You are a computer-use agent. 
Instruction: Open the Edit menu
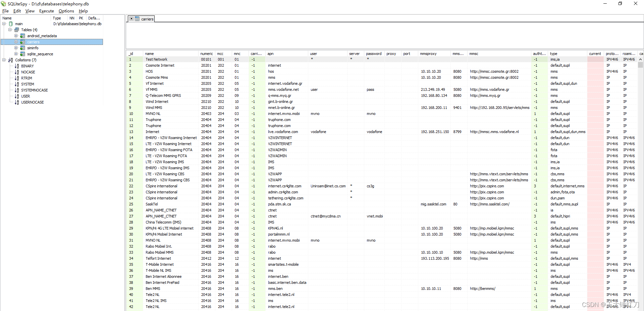[x=17, y=11]
